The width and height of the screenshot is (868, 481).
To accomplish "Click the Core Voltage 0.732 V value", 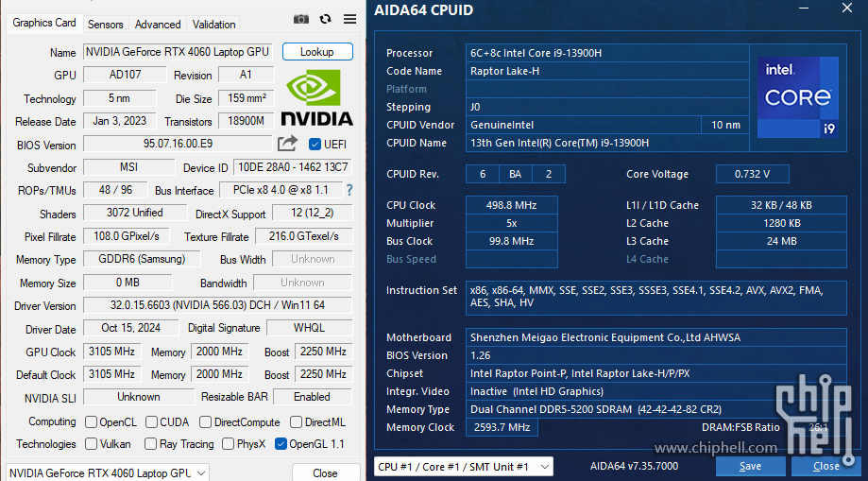I will point(753,174).
